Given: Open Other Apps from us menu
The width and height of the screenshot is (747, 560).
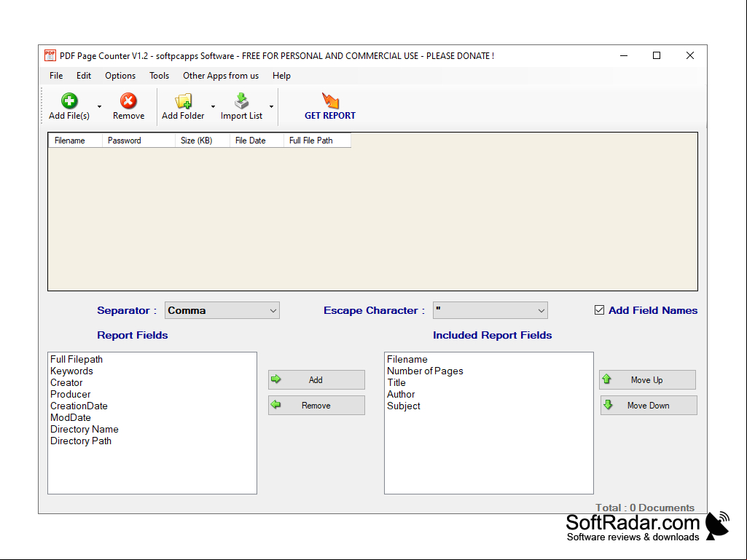Looking at the screenshot, I should point(221,76).
